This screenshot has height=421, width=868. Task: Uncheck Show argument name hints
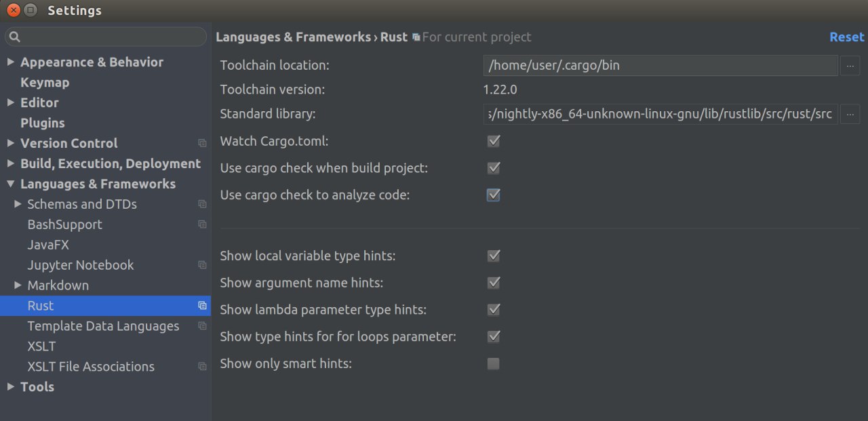click(x=494, y=283)
